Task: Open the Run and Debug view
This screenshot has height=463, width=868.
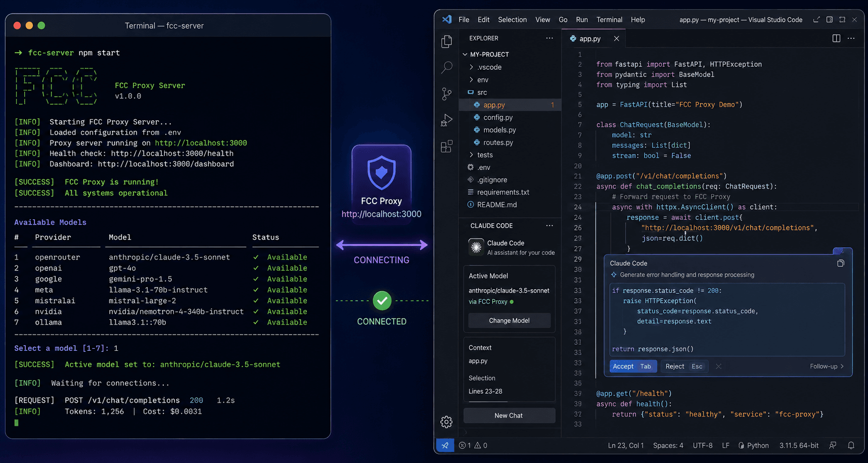Action: (x=446, y=120)
